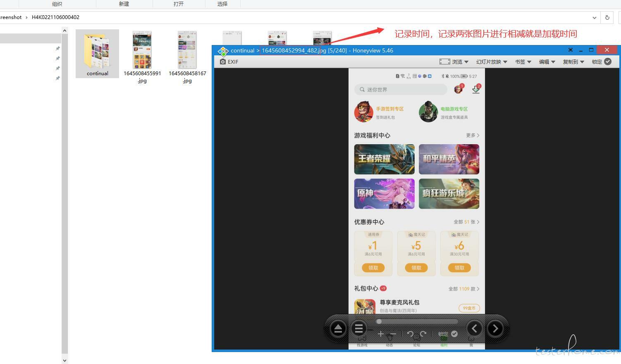This screenshot has width=621, height=364.
Task: Click the 电脑游戏专区 link
Action: point(454,109)
